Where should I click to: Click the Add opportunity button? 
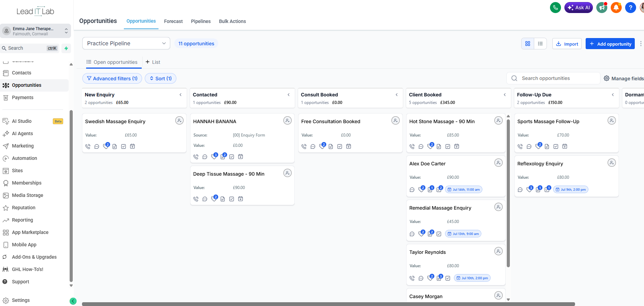610,44
